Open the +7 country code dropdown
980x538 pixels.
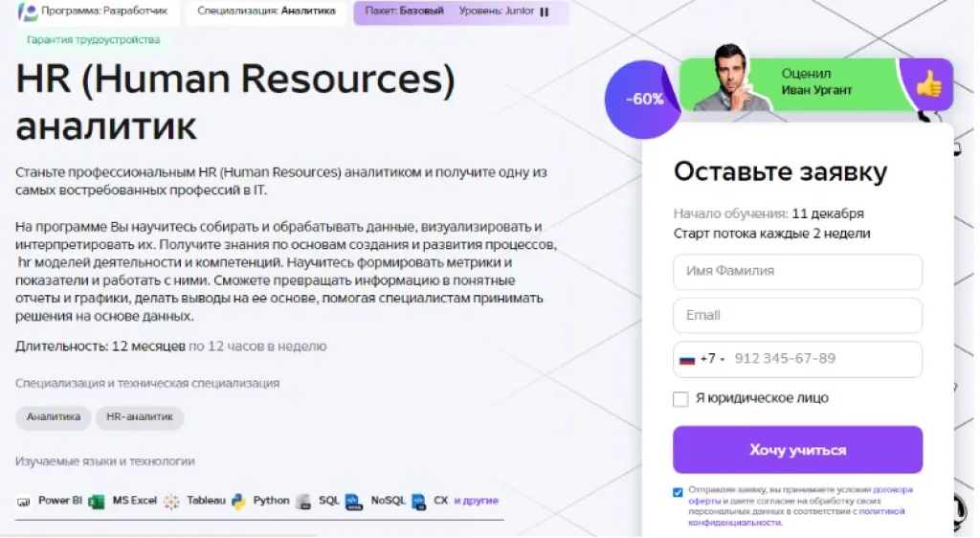point(712,359)
